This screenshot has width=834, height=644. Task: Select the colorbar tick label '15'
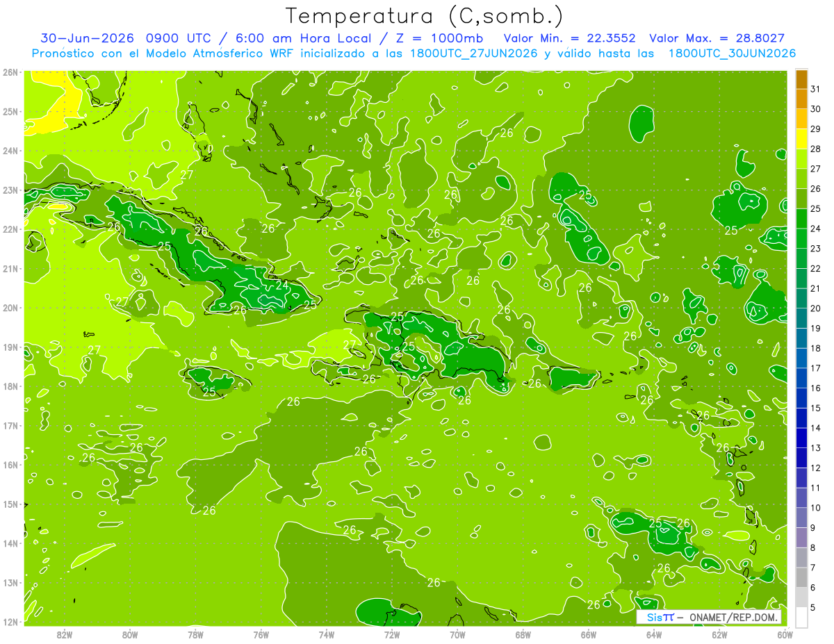(x=815, y=408)
